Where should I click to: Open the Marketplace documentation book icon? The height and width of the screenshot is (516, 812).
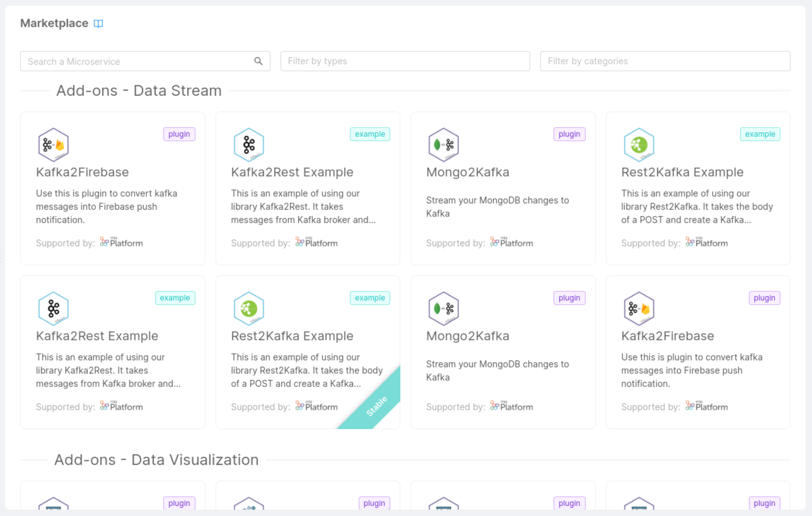tap(98, 24)
